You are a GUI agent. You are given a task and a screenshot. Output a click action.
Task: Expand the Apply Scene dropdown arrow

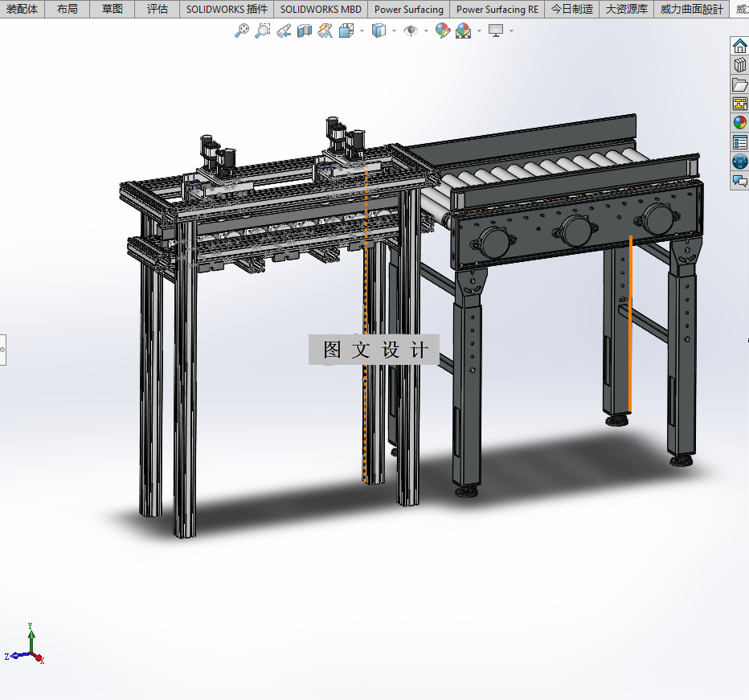pyautogui.click(x=479, y=31)
